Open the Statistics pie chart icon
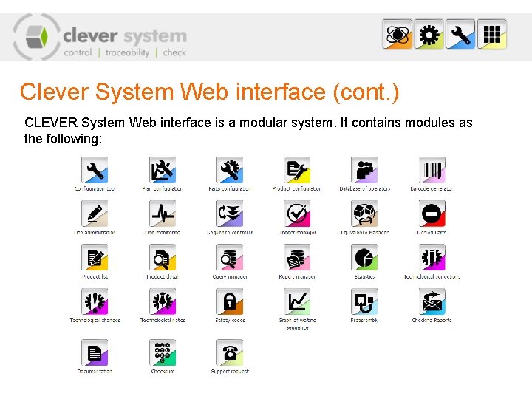The image size is (532, 399). tap(364, 258)
